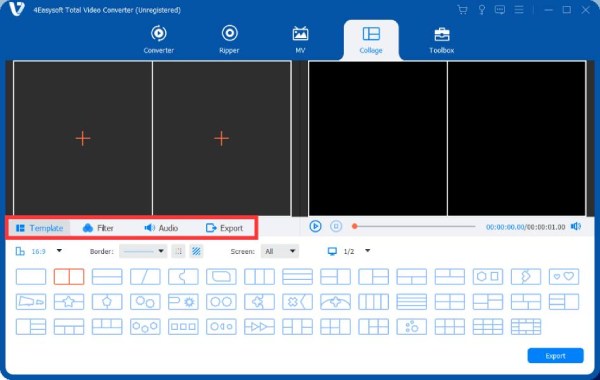Select the play arrows template
The width and height of the screenshot is (600, 380).
pos(259,327)
